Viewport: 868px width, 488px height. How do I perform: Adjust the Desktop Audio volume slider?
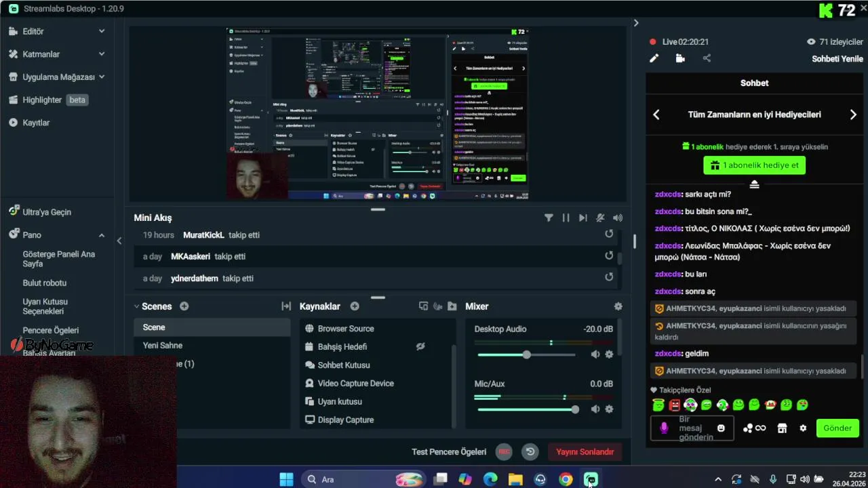pyautogui.click(x=526, y=354)
